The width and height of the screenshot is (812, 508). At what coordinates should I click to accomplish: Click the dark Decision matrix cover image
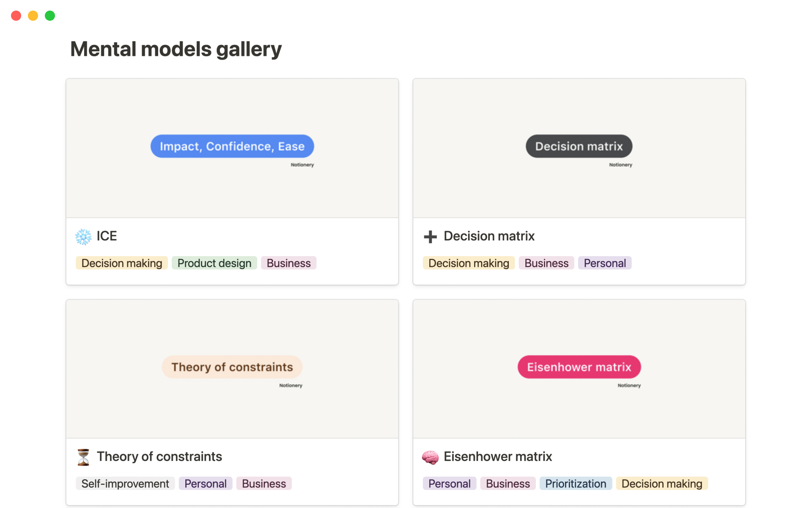[579, 146]
